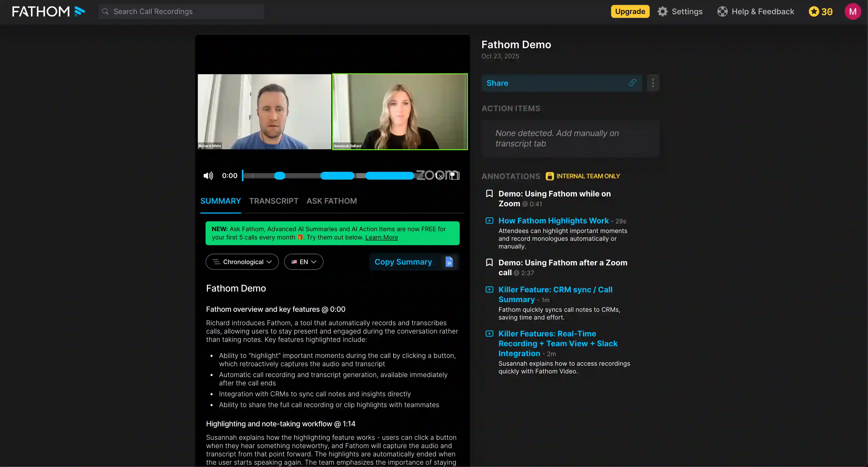This screenshot has height=467, width=868.
Task: Export the summary with the Google Docs icon
Action: [449, 262]
